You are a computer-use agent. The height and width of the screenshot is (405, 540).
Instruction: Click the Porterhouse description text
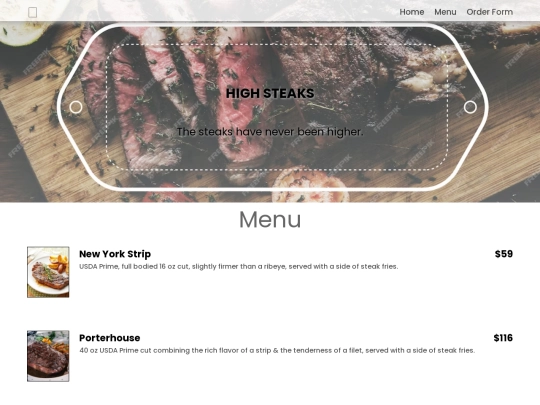277,351
